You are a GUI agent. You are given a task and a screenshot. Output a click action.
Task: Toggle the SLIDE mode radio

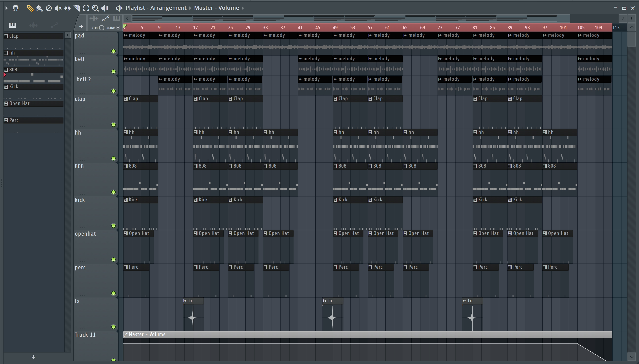[118, 28]
